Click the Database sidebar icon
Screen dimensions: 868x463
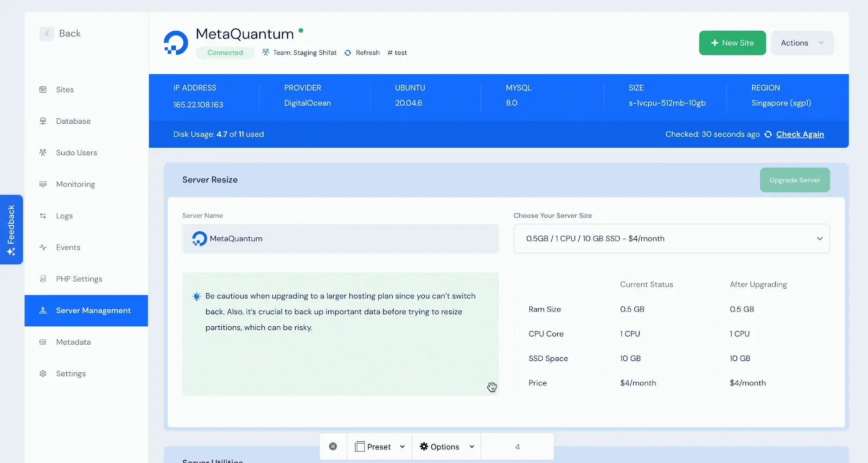point(43,121)
